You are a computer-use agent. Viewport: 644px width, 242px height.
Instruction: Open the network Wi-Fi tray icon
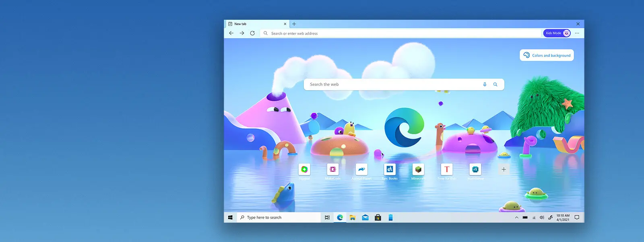534,217
